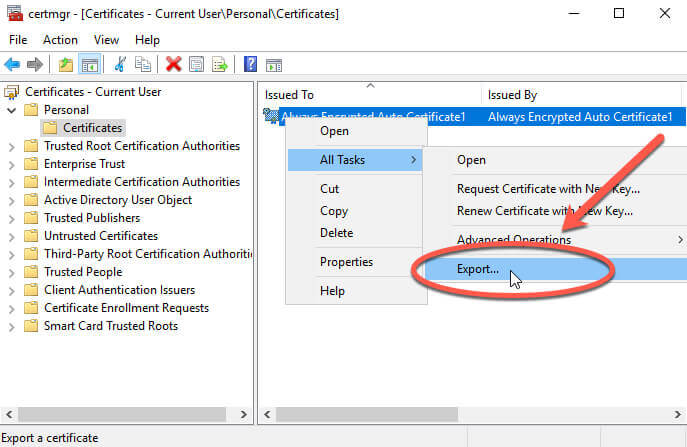Click right pane horizontal scrollbar thumb
Image resolution: width=687 pixels, height=447 pixels.
click(367, 414)
